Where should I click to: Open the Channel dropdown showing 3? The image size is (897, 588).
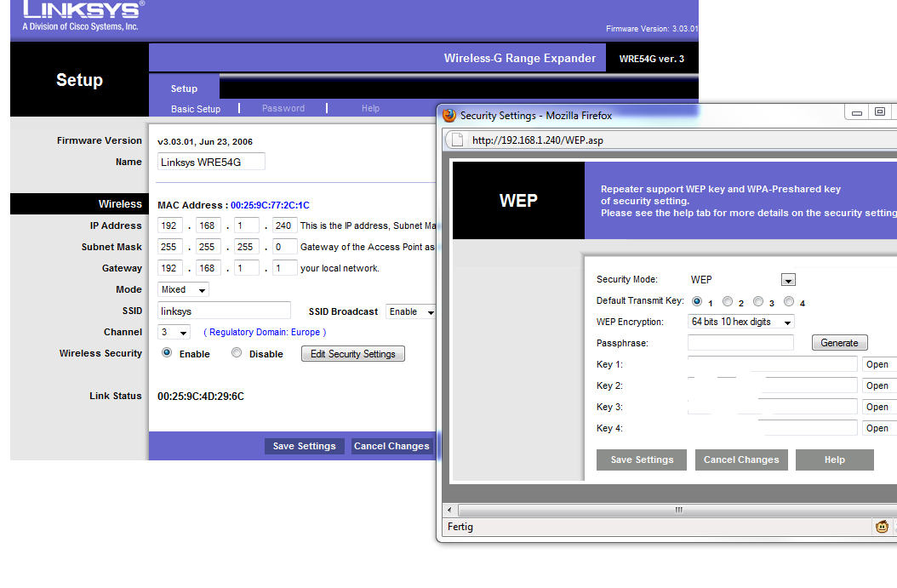tap(174, 333)
